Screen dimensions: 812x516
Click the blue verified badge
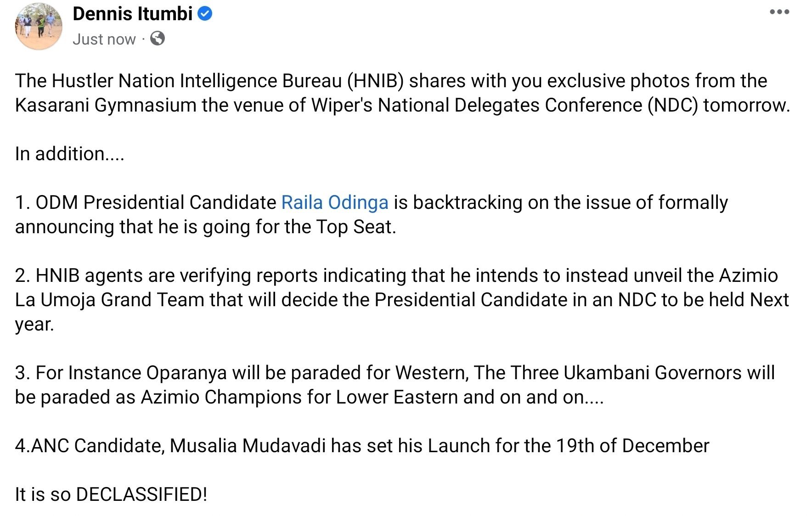pyautogui.click(x=205, y=14)
